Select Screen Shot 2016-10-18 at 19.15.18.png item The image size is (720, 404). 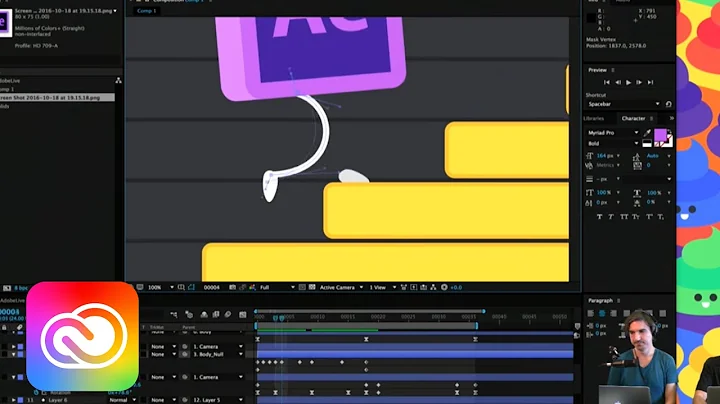57,98
